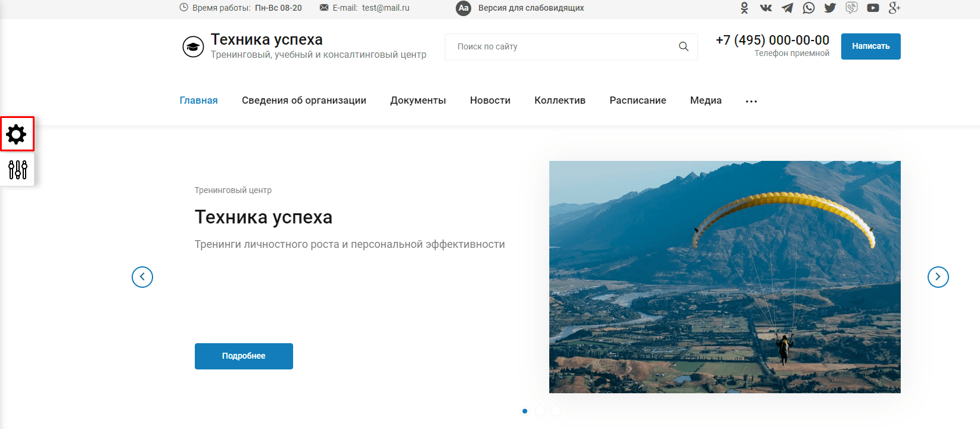Click the search magnifier icon
Viewport: 980px width, 429px height.
click(x=683, y=46)
